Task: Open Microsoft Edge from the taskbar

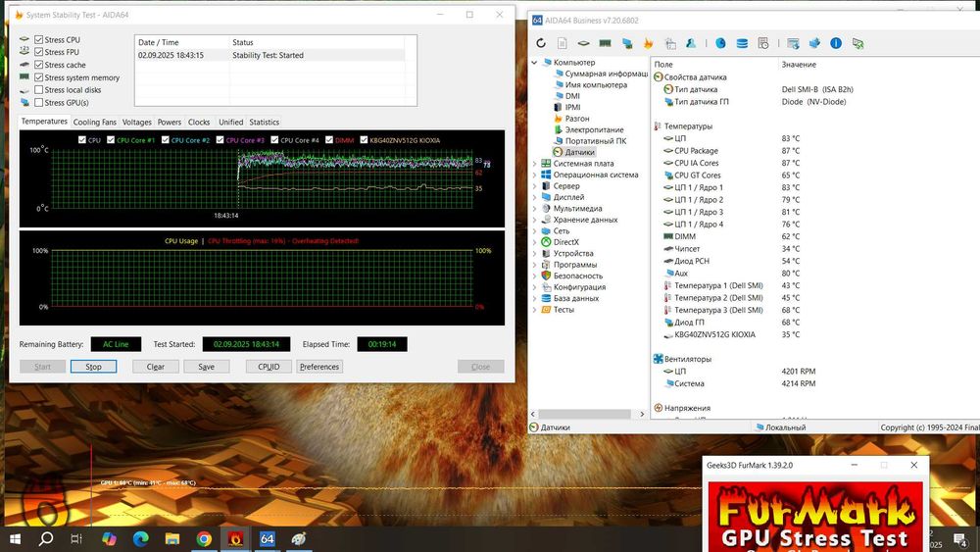Action: (x=140, y=538)
